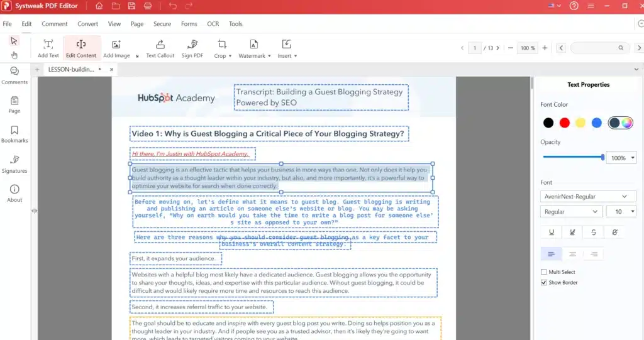This screenshot has height=340, width=644.
Task: Save document with the floppy disk icon
Action: 131,6
